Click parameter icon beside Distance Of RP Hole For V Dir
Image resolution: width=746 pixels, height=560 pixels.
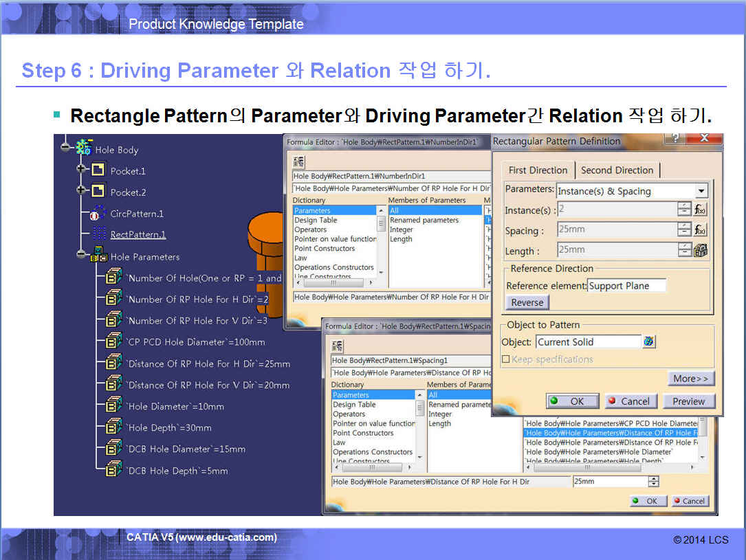click(113, 383)
